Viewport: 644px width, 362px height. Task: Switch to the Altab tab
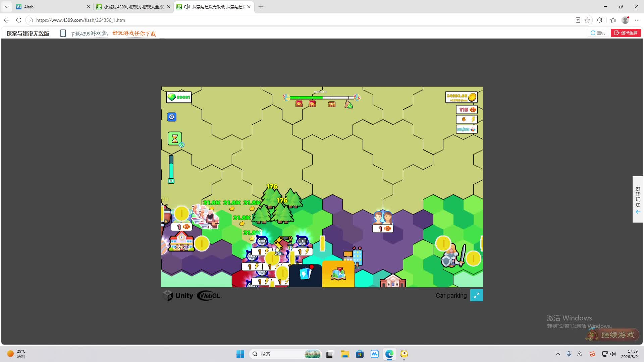pyautogui.click(x=54, y=7)
